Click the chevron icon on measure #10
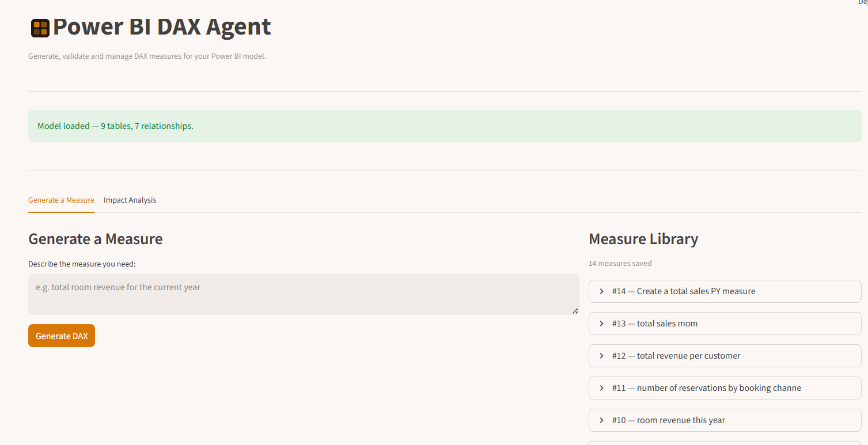Image resolution: width=868 pixels, height=445 pixels. [x=601, y=420]
